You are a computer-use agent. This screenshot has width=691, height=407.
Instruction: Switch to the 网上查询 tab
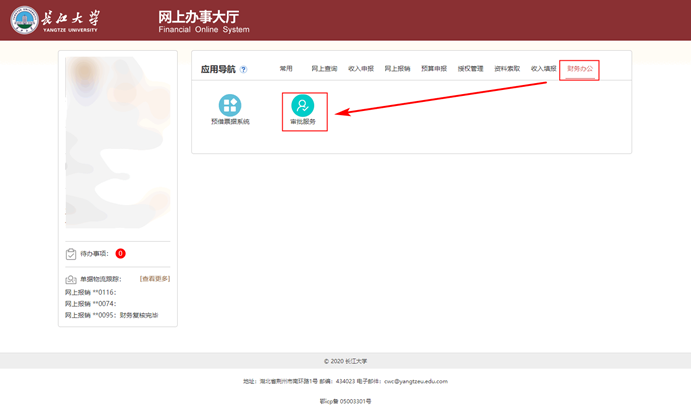pyautogui.click(x=324, y=69)
